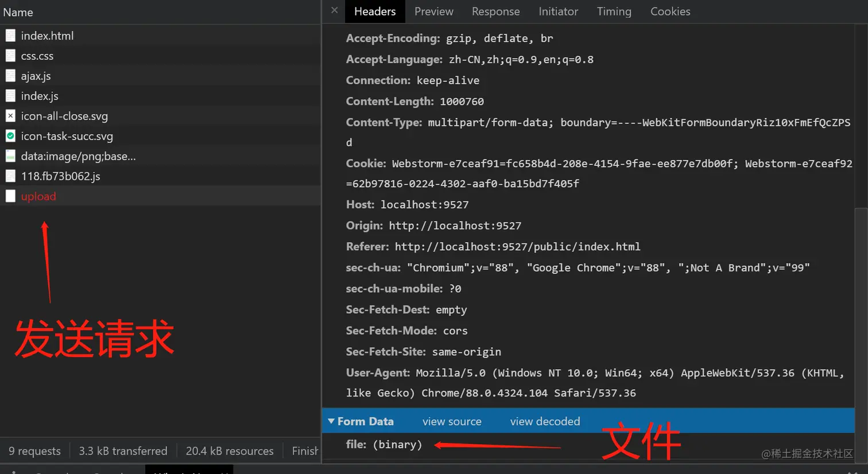Switch to the Timing tab
This screenshot has width=868, height=474.
pyautogui.click(x=614, y=11)
